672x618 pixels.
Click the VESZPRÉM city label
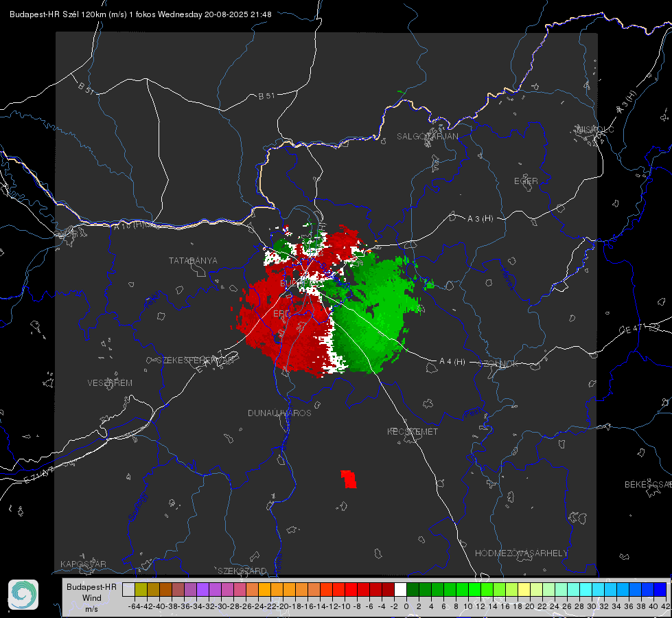click(110, 382)
